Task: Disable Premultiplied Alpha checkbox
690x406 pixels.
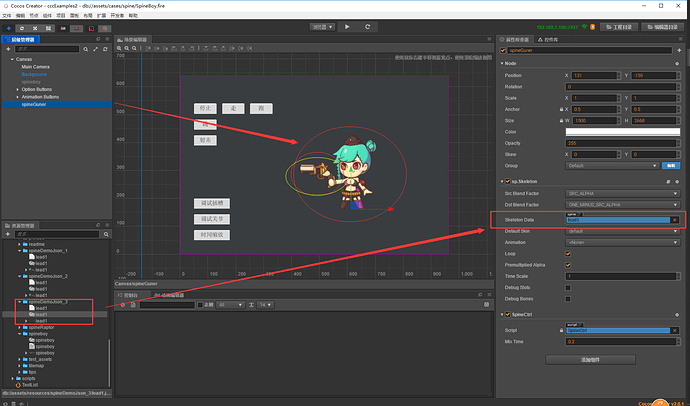Action: (x=568, y=265)
